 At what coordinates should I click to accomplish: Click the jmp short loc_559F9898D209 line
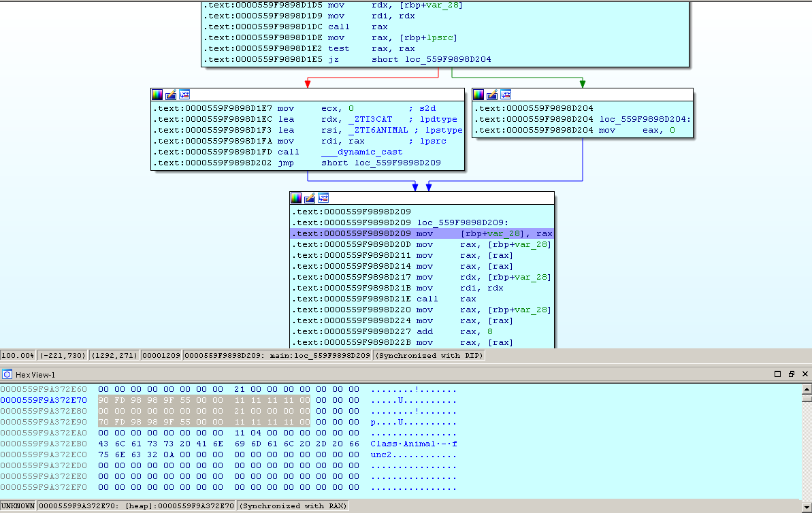297,163
